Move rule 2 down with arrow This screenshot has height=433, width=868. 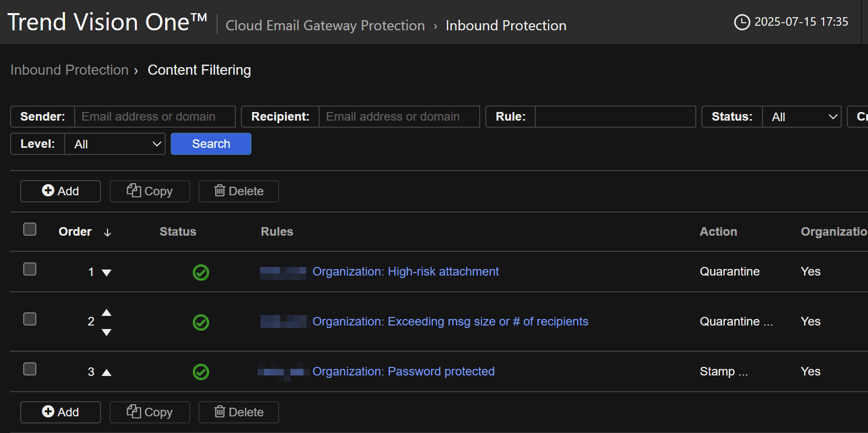[107, 332]
